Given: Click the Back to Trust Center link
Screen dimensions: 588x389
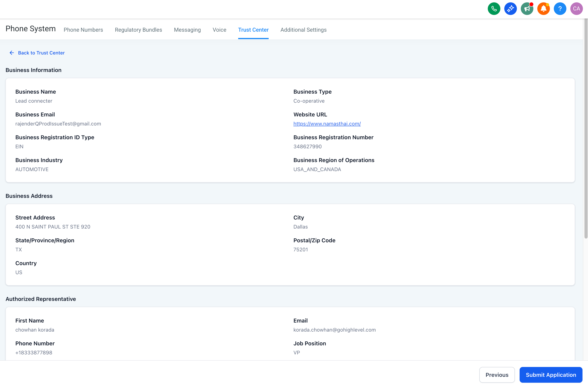Looking at the screenshot, I should (41, 53).
